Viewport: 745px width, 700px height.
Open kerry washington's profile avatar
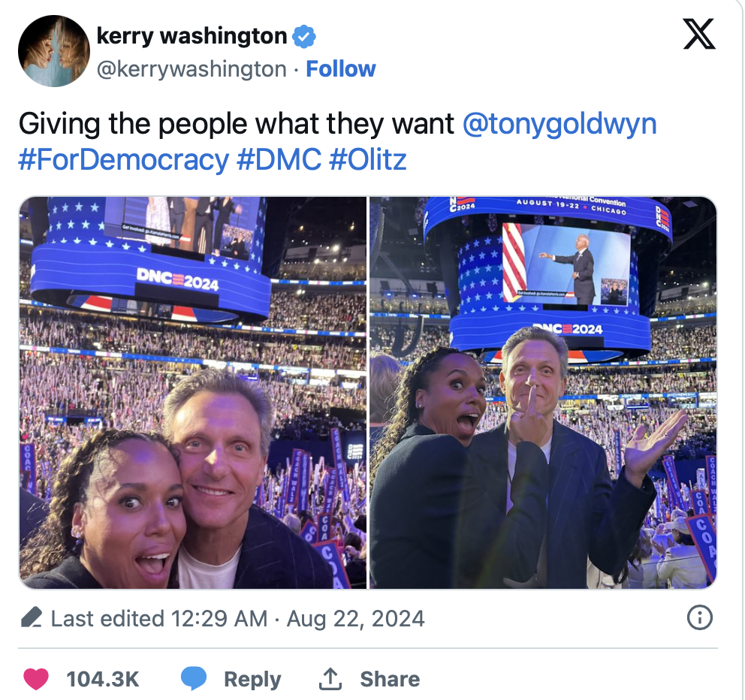(53, 50)
